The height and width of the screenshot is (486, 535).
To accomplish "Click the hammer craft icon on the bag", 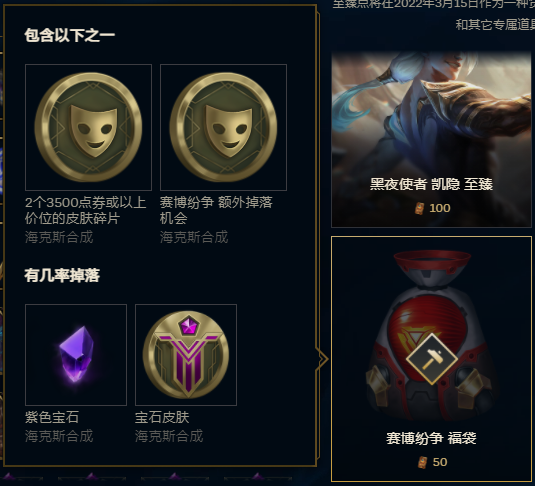I will pos(432,359).
